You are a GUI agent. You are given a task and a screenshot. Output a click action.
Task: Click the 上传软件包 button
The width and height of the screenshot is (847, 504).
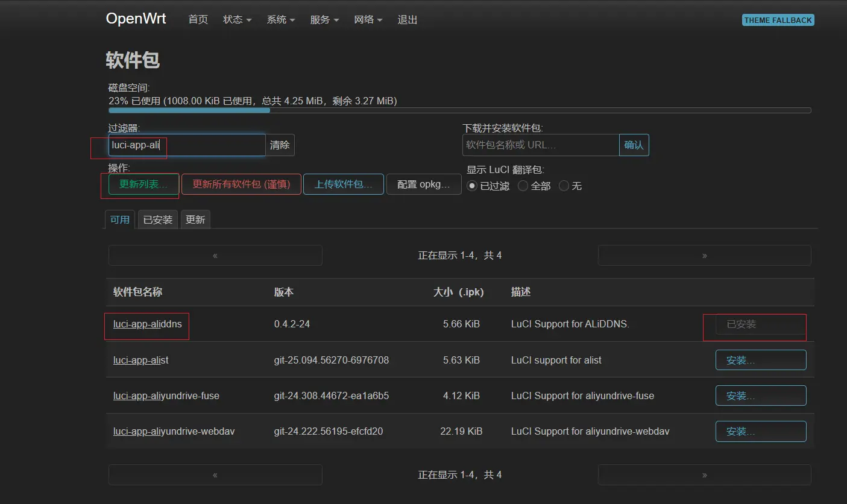343,184
